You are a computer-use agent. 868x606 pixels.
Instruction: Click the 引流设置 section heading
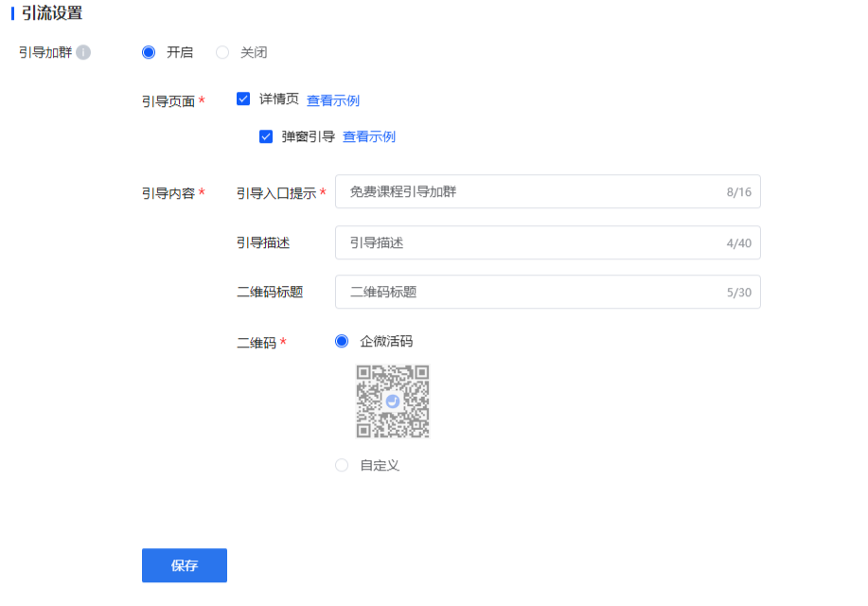(52, 12)
